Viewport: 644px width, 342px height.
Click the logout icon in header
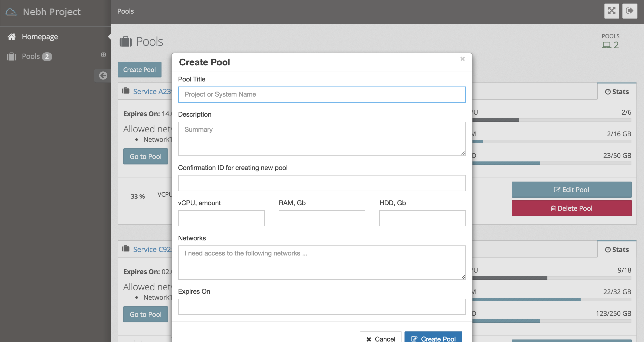tap(630, 11)
